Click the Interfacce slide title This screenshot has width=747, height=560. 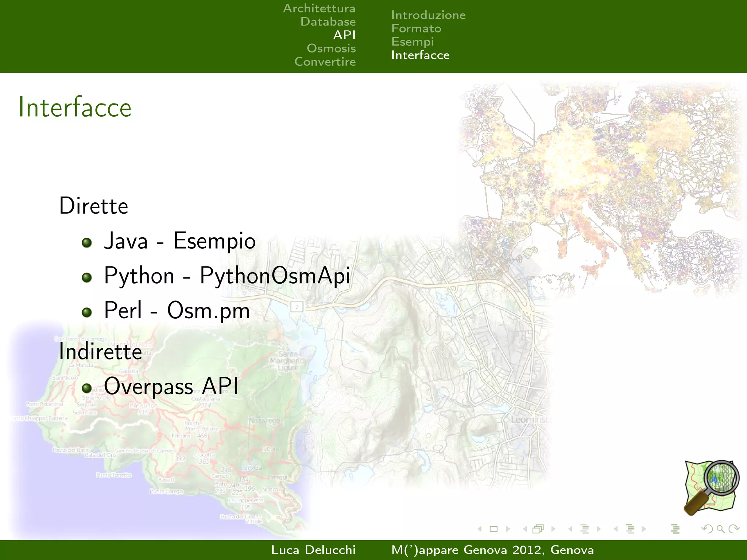pos(75,107)
